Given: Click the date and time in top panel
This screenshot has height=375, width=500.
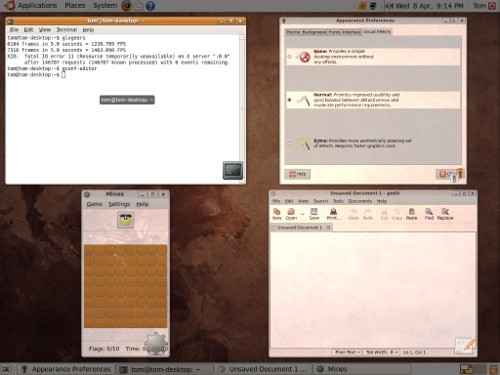Looking at the screenshot, I should tap(429, 6).
